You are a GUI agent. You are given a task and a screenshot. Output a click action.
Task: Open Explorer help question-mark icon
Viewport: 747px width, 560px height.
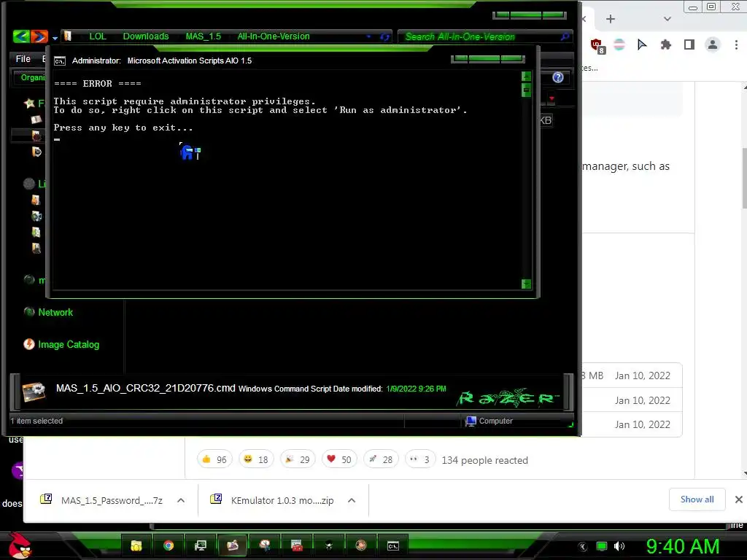coord(558,77)
